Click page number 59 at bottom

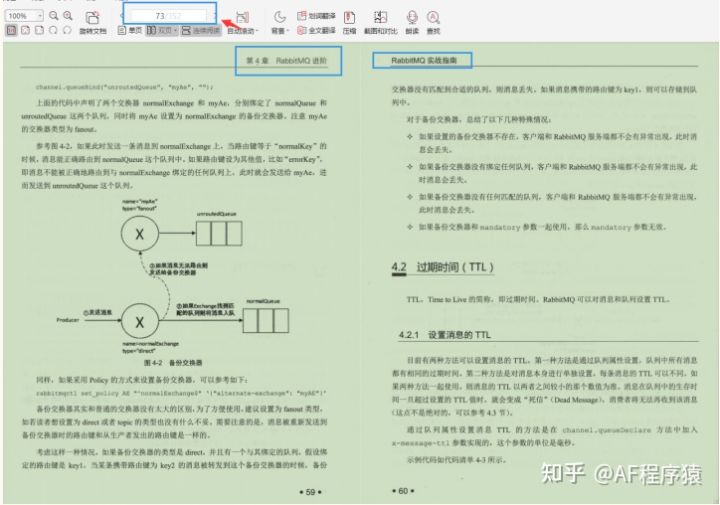click(310, 492)
